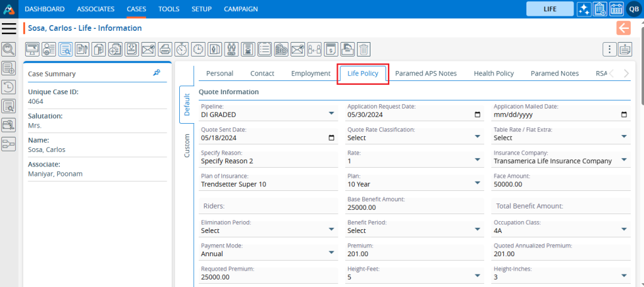
Task: Select the Custom vertical tab
Action: point(187,146)
